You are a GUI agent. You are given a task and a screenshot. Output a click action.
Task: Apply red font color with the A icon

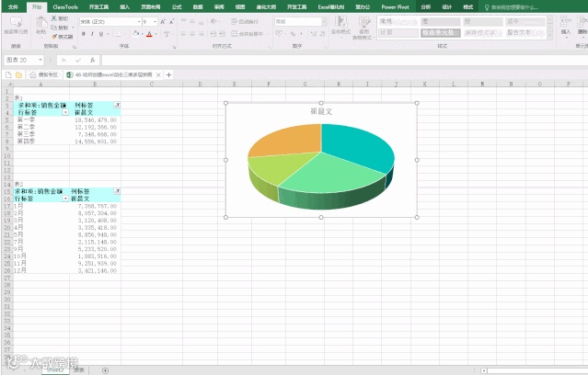point(149,34)
